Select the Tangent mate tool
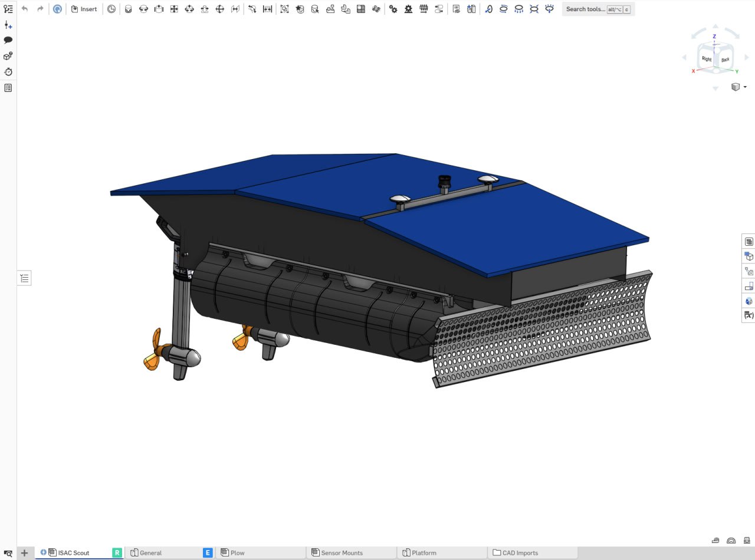This screenshot has height=560, width=755. click(x=252, y=9)
